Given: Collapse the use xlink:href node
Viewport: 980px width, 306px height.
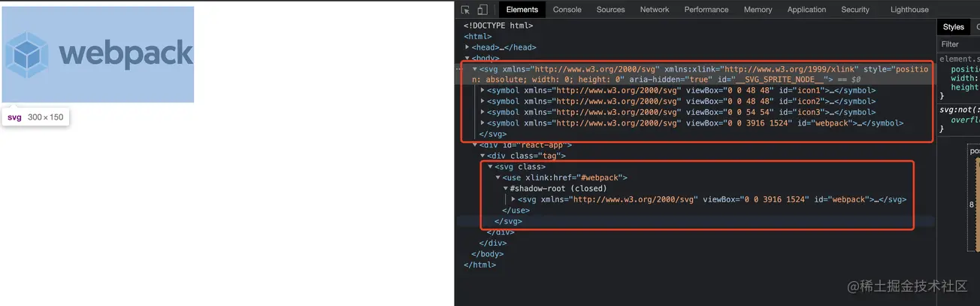Looking at the screenshot, I should tap(498, 177).
